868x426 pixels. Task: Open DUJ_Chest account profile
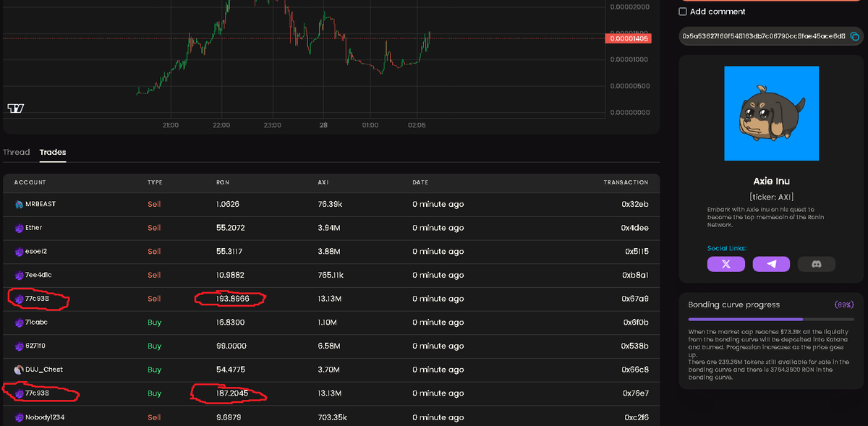[44, 370]
